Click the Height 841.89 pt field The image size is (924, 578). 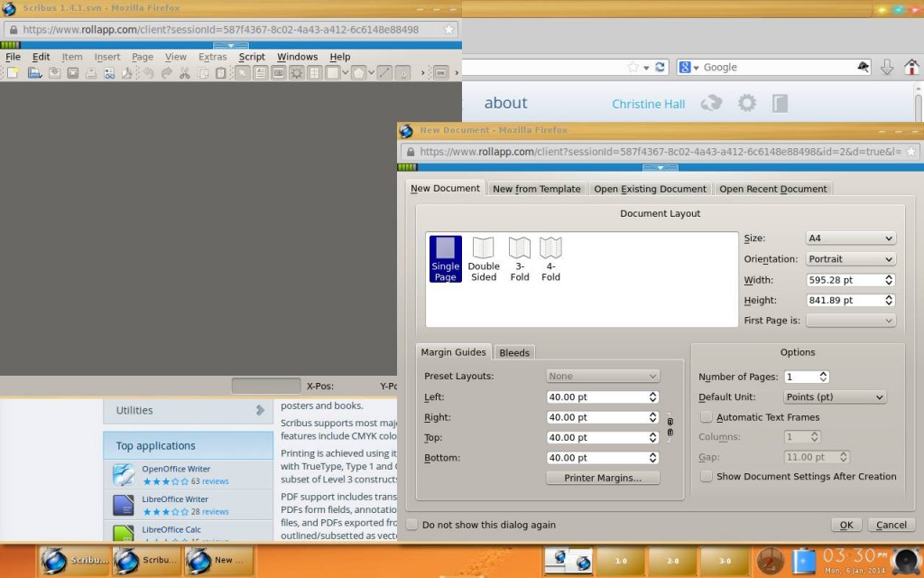point(850,300)
